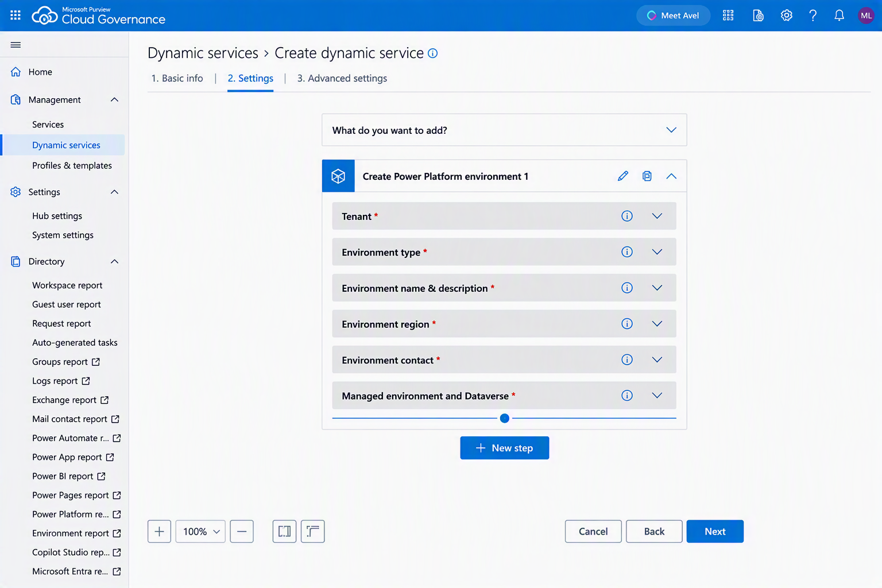Open the Workspace report
This screenshot has width=882, height=588.
tap(67, 285)
